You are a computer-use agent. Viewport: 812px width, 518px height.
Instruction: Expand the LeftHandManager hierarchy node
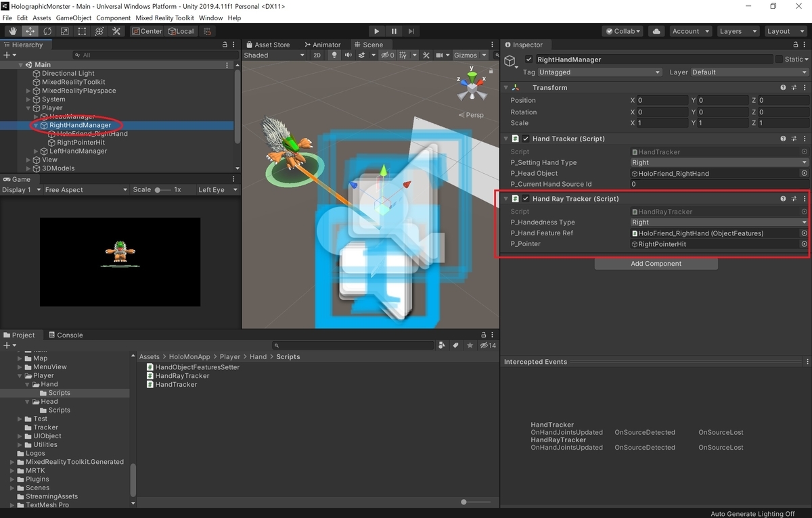coord(36,151)
